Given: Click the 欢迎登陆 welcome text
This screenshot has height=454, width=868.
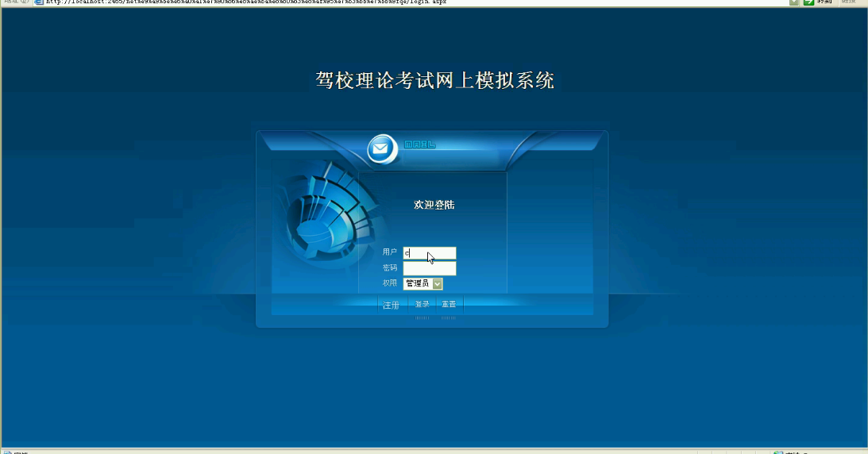Looking at the screenshot, I should click(434, 205).
